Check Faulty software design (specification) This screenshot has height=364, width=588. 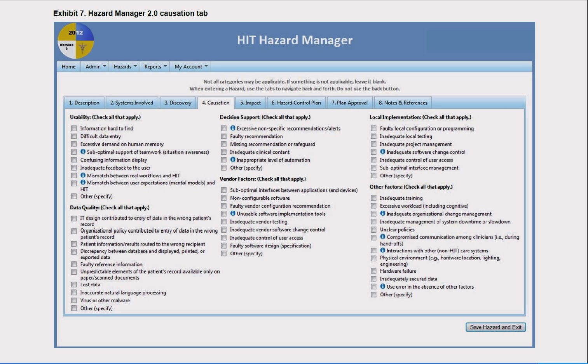(224, 246)
